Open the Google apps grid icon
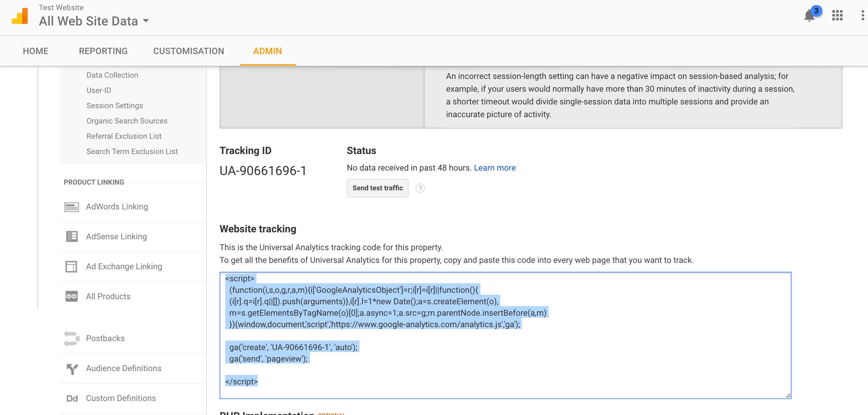868x415 pixels. tap(837, 16)
